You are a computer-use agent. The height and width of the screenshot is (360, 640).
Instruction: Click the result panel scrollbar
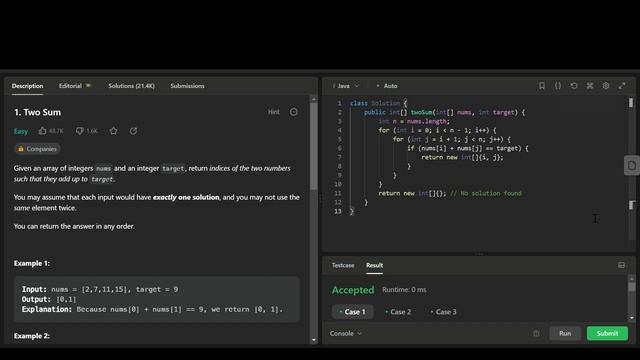632,287
